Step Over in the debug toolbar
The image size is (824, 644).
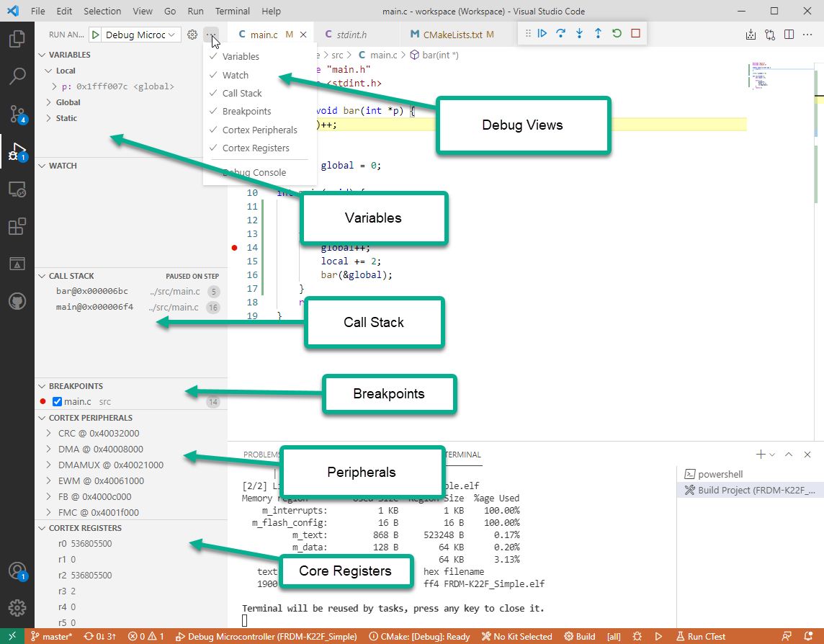coord(560,34)
